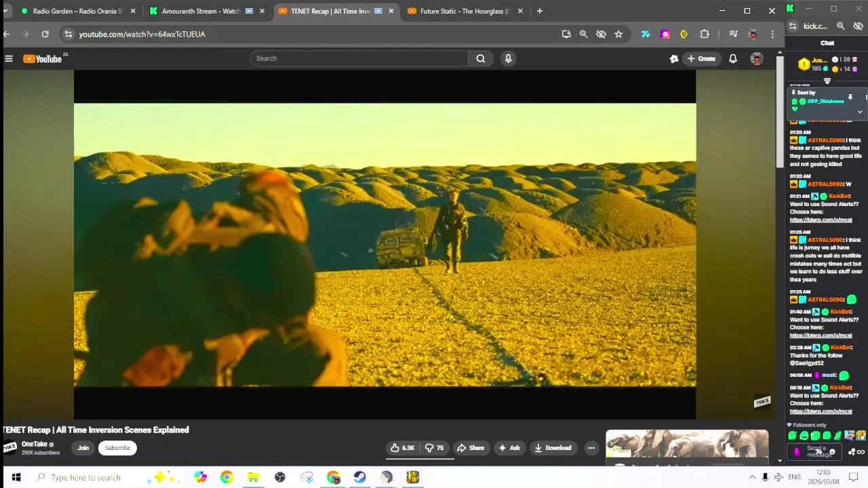Share the TENET Recap video
The width and height of the screenshot is (868, 488).
471,448
